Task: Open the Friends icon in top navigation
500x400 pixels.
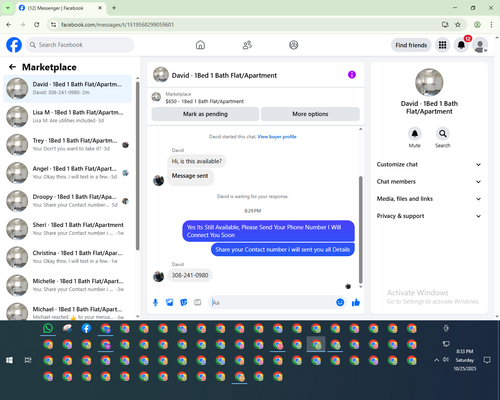Action: (247, 45)
